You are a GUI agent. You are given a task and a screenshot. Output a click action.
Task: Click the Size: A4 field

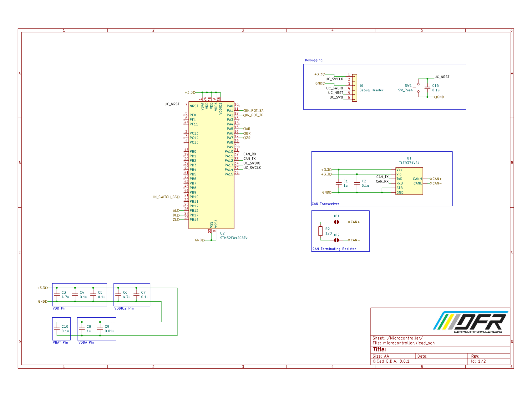pos(381,356)
